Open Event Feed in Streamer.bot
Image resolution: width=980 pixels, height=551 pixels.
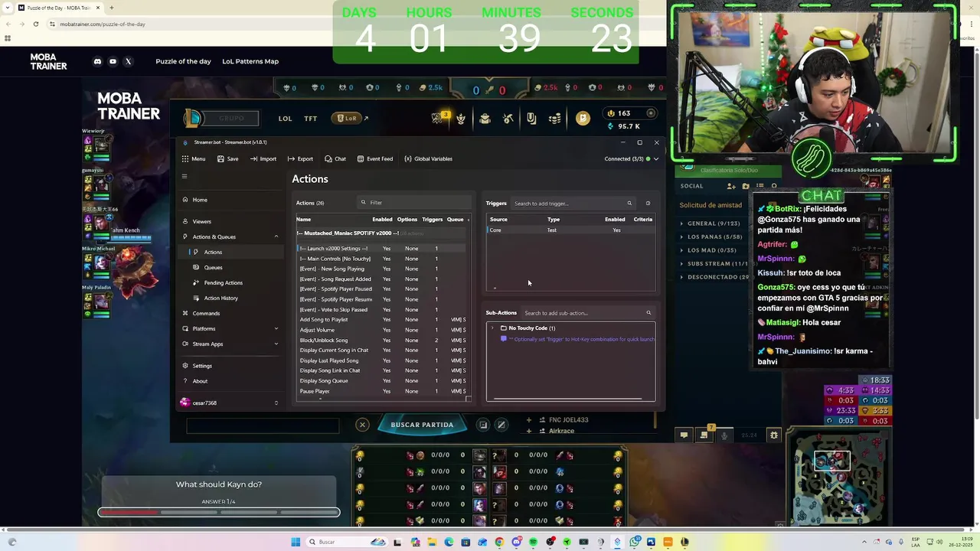pyautogui.click(x=374, y=158)
